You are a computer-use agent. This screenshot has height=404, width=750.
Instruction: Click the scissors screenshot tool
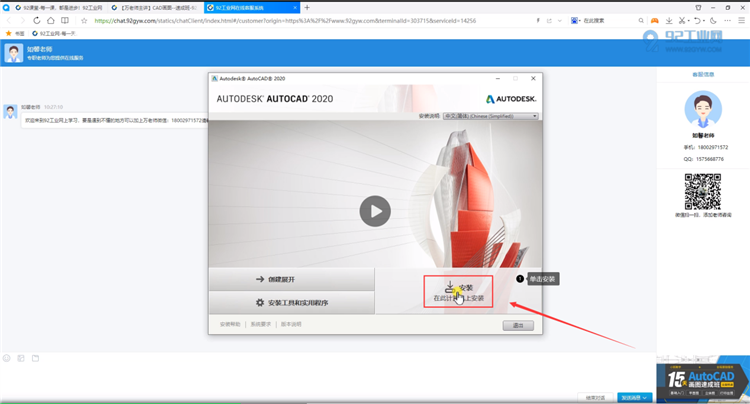tap(682, 21)
